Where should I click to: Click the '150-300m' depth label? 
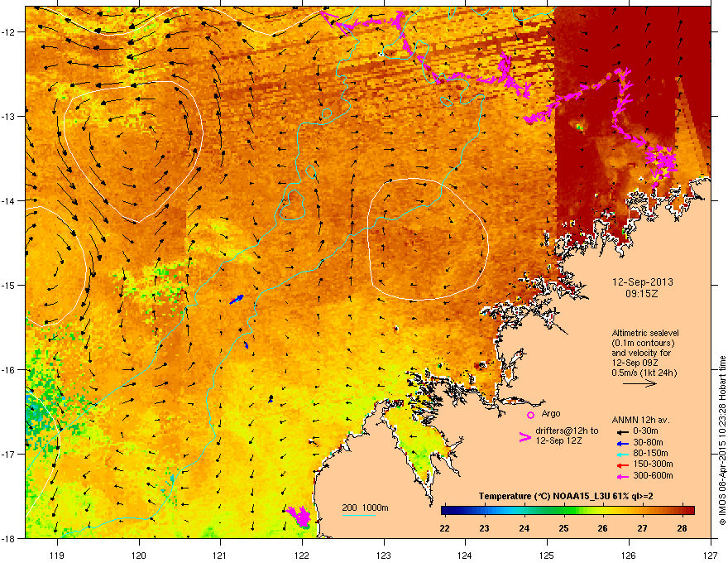click(x=654, y=464)
